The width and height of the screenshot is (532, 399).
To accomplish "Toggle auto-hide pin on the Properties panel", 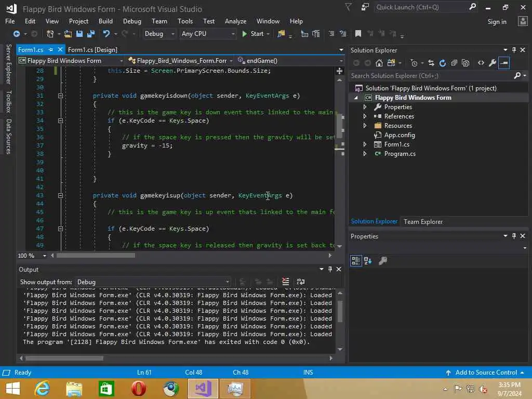I will click(x=514, y=236).
